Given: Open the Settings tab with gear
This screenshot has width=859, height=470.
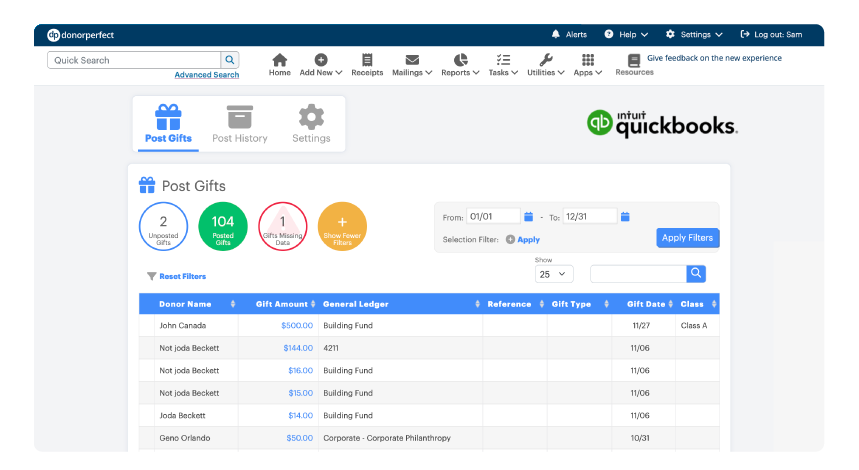Looking at the screenshot, I should [x=311, y=124].
